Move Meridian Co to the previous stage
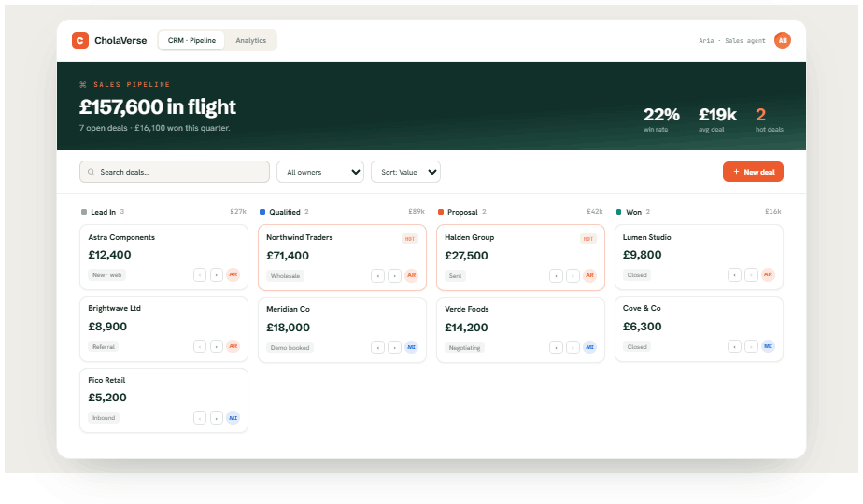 point(377,347)
